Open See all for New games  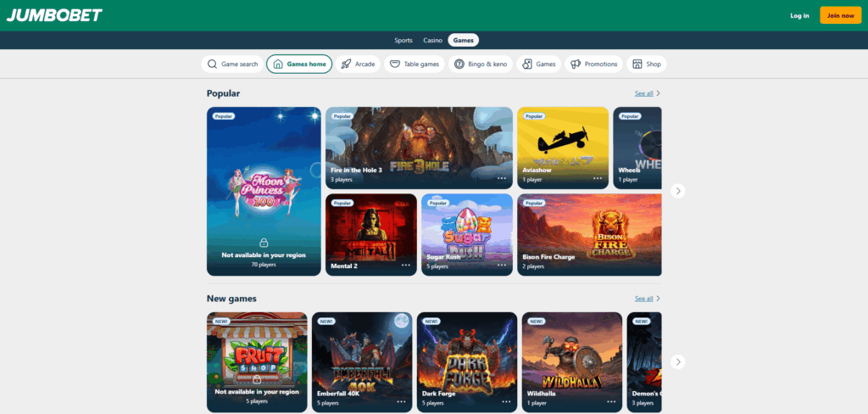click(x=644, y=299)
